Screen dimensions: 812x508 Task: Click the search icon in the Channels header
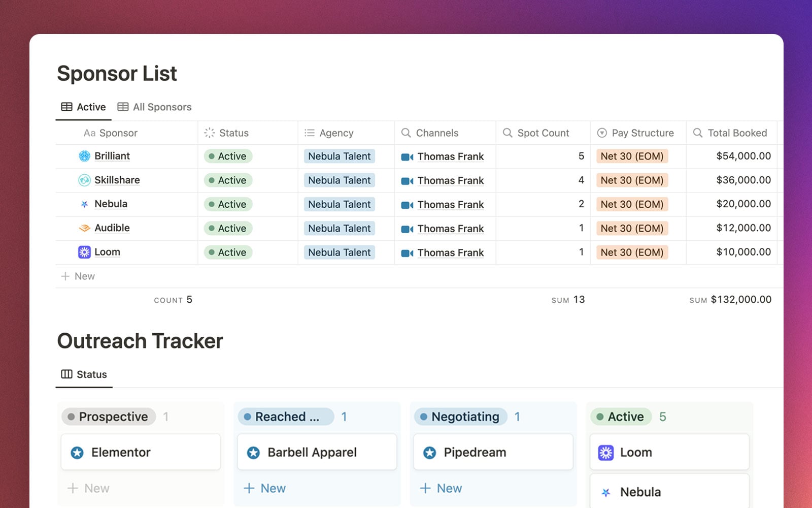click(406, 133)
